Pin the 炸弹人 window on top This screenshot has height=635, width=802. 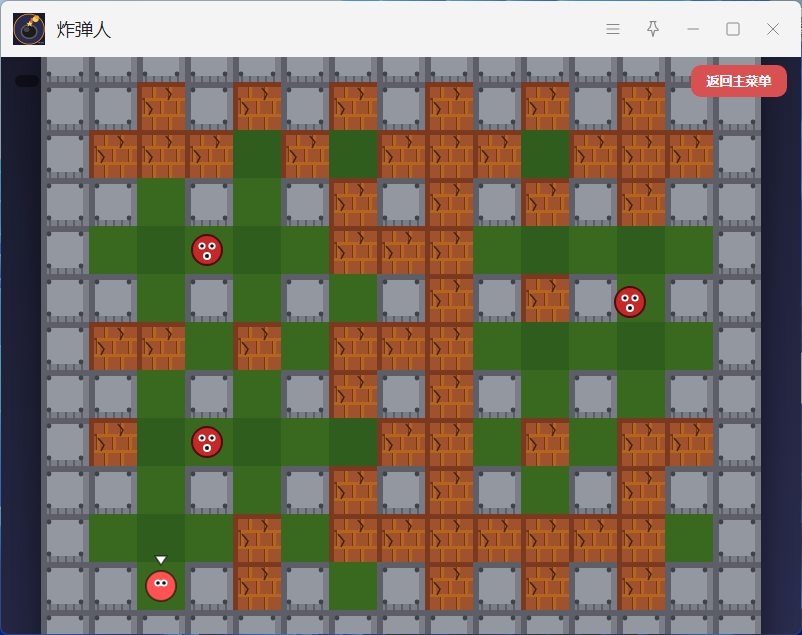[653, 29]
